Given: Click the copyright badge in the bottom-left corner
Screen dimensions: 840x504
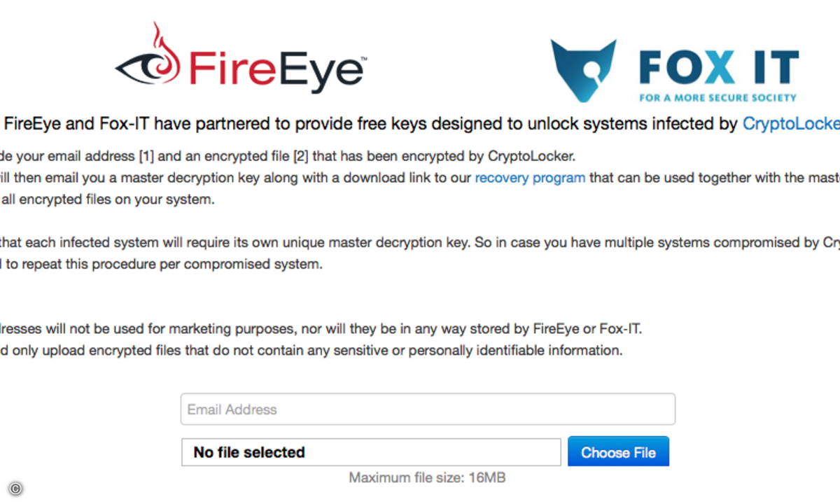Looking at the screenshot, I should (x=15, y=489).
